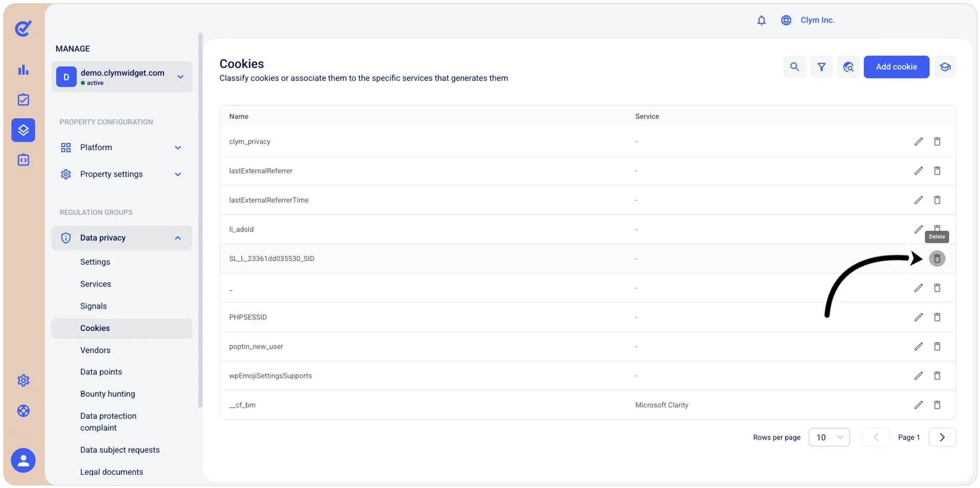Open Data subject requests
Screen dimensions: 980x488
point(120,450)
